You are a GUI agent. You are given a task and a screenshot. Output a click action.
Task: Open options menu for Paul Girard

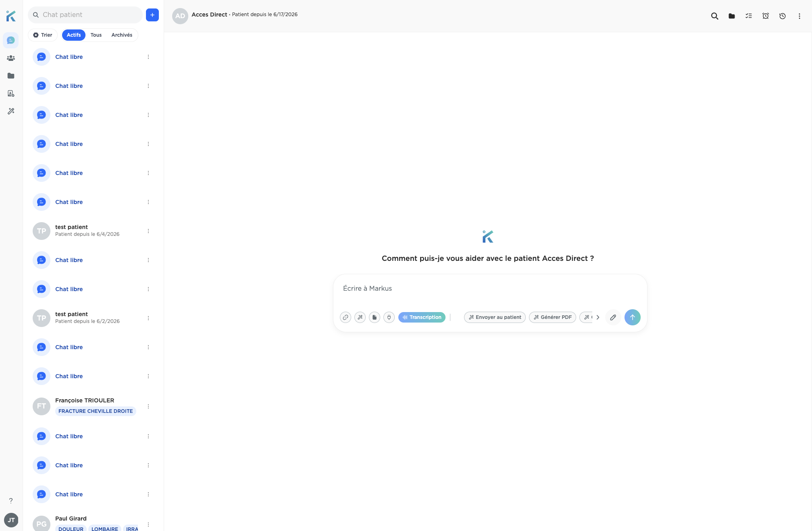coord(148,525)
